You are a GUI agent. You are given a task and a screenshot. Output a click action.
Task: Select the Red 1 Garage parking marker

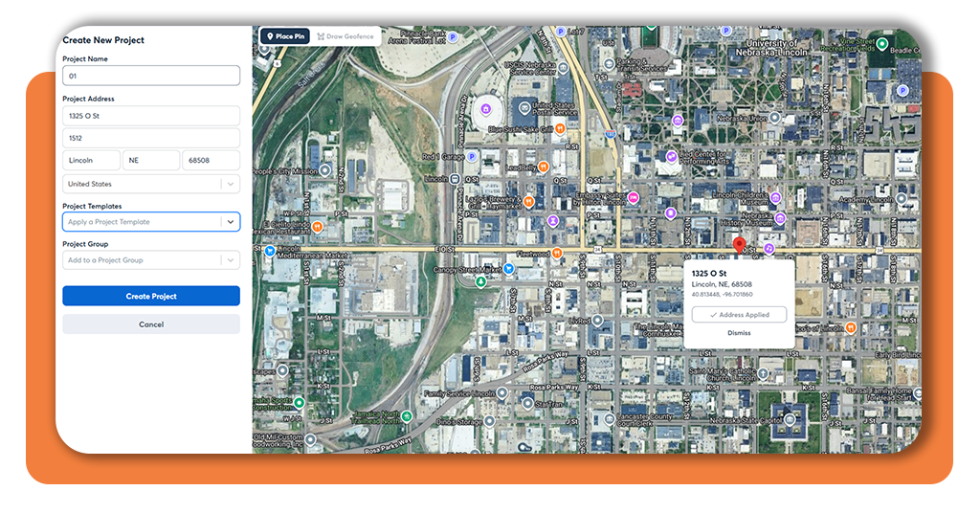click(472, 157)
